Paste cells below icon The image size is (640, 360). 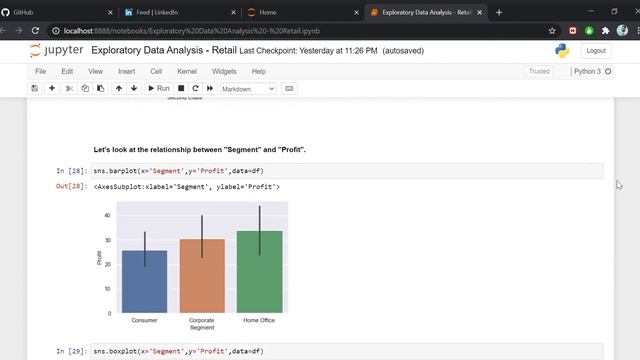coord(100,89)
